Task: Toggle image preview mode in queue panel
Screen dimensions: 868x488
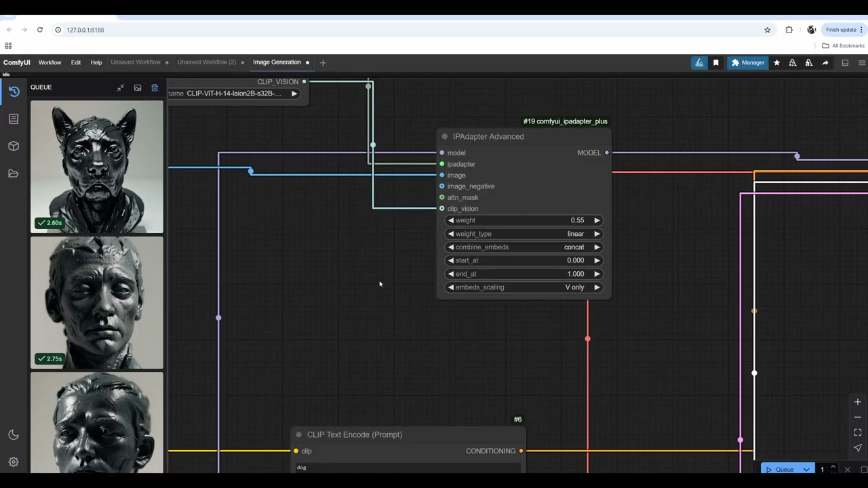Action: (138, 87)
